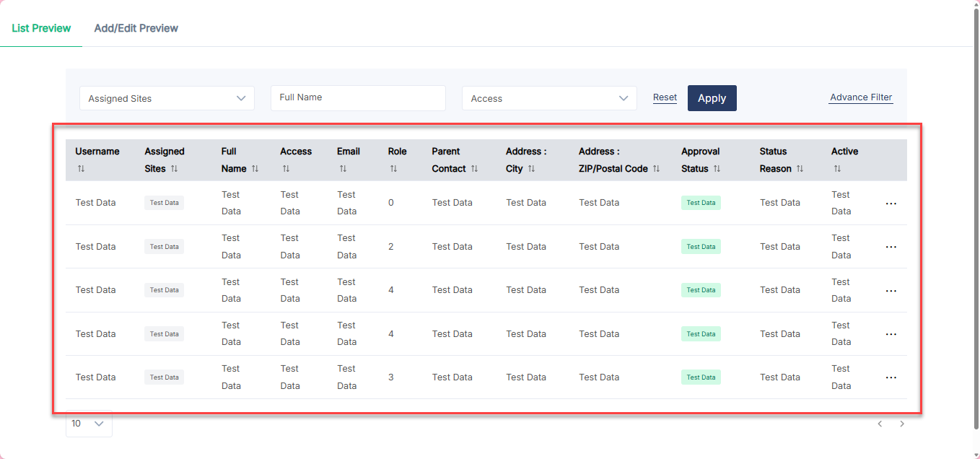Sort table by Username column
This screenshot has height=459, width=980.
82,169
